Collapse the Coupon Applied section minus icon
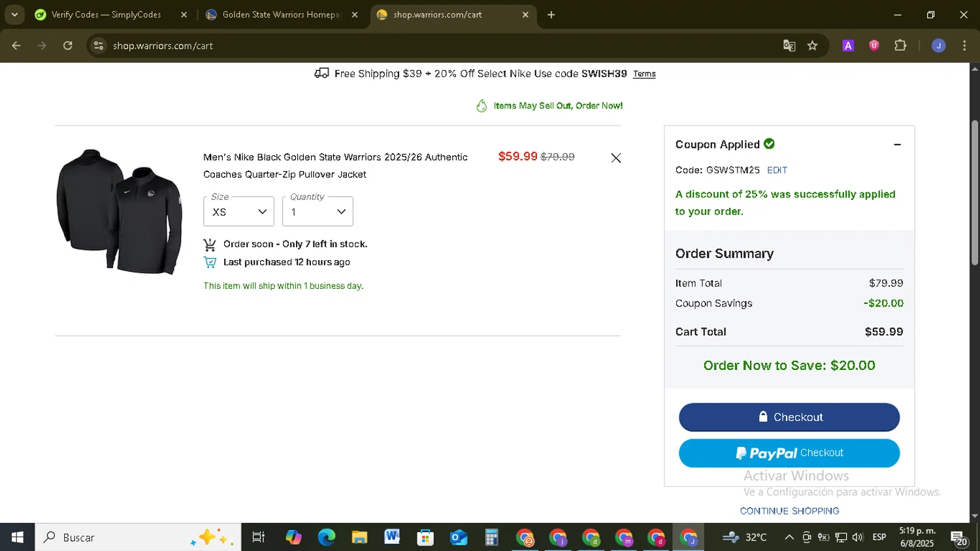 pyautogui.click(x=897, y=144)
